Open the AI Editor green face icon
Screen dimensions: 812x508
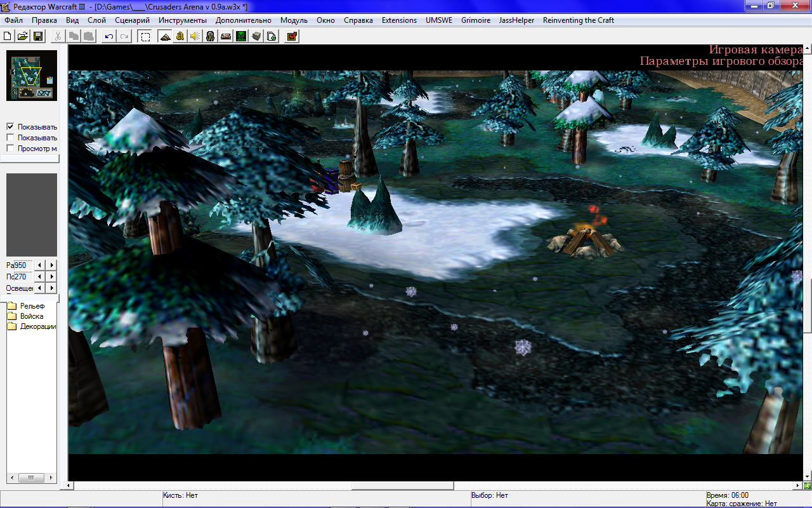(x=241, y=36)
